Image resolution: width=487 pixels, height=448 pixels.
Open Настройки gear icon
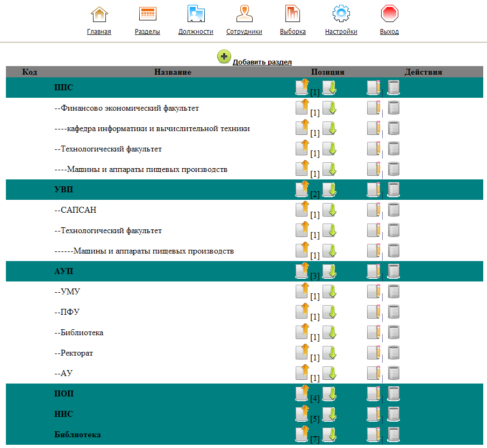[x=341, y=14]
